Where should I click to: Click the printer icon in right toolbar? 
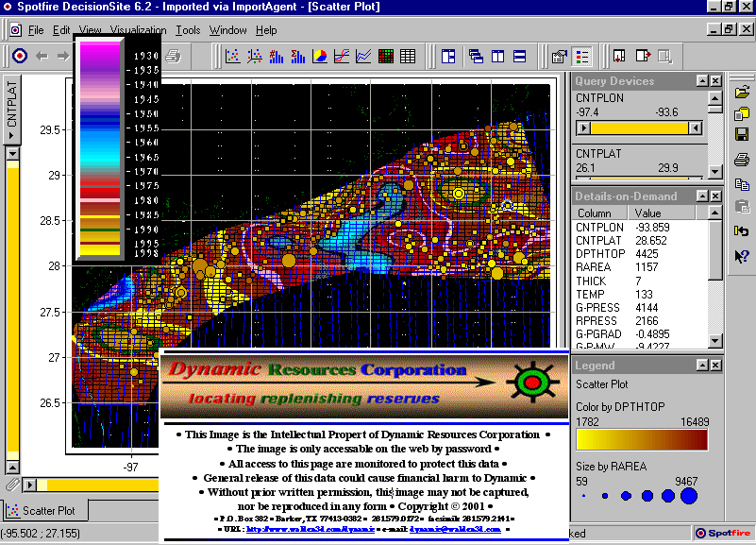click(x=742, y=159)
